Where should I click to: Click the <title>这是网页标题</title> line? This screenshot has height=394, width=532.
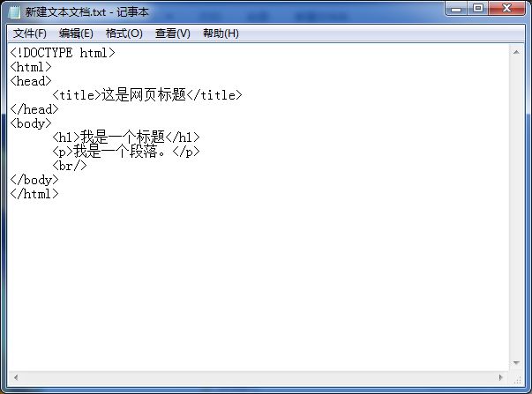(147, 95)
